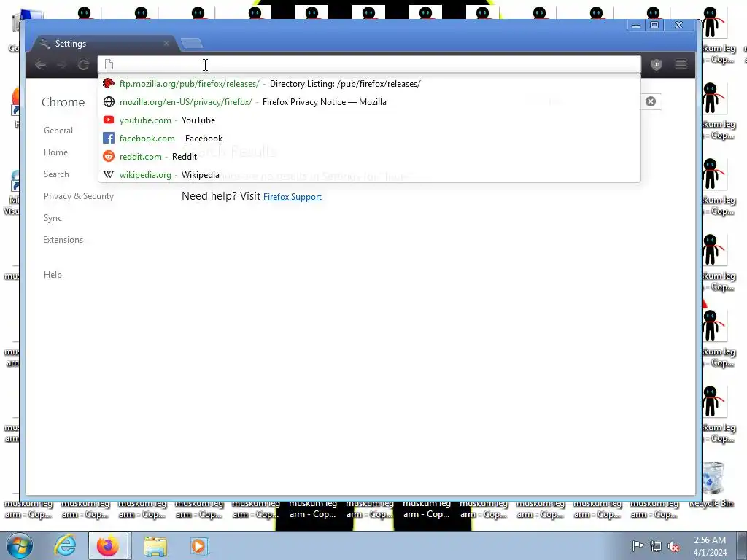747x560 pixels.
Task: Click the network tray icon
Action: [x=656, y=546]
